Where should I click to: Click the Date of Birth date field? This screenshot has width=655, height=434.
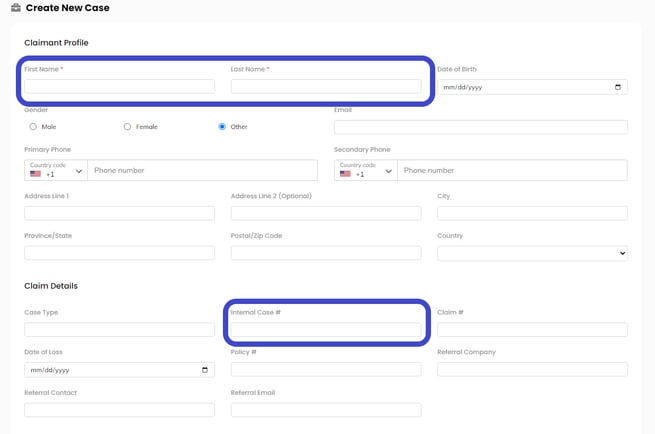coord(532,87)
